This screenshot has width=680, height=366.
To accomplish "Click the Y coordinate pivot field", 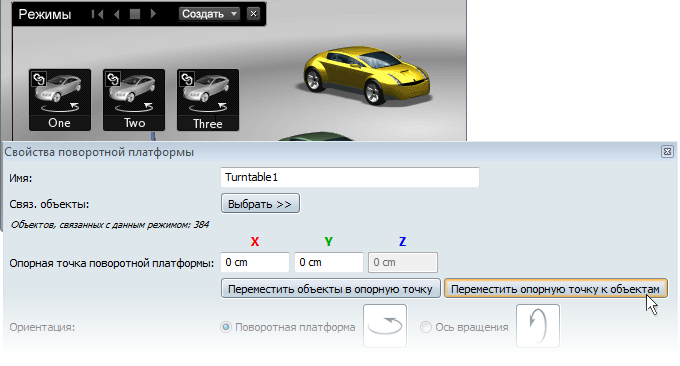I will pos(329,262).
